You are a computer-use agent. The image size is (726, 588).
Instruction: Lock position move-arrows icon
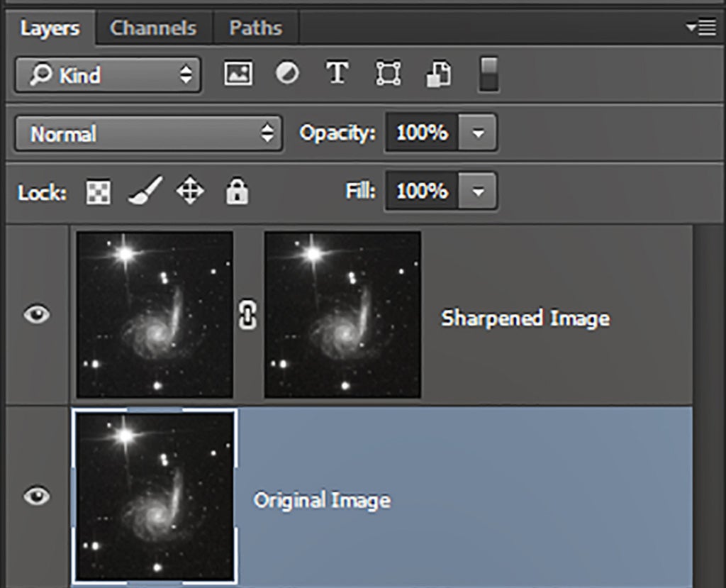pyautogui.click(x=190, y=191)
